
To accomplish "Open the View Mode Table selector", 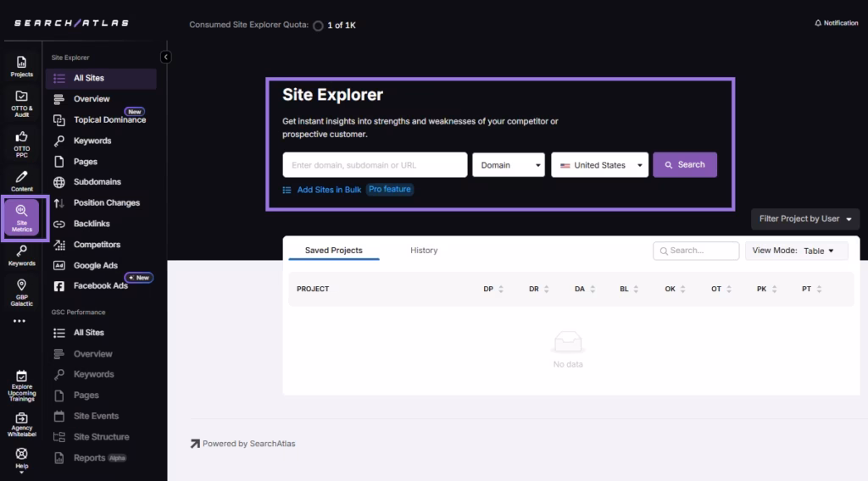I will click(796, 251).
